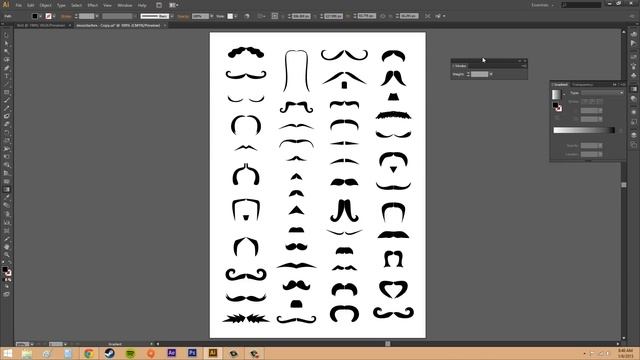Open the Layers panel dock icon
This screenshot has height=360, width=640.
coord(633,135)
